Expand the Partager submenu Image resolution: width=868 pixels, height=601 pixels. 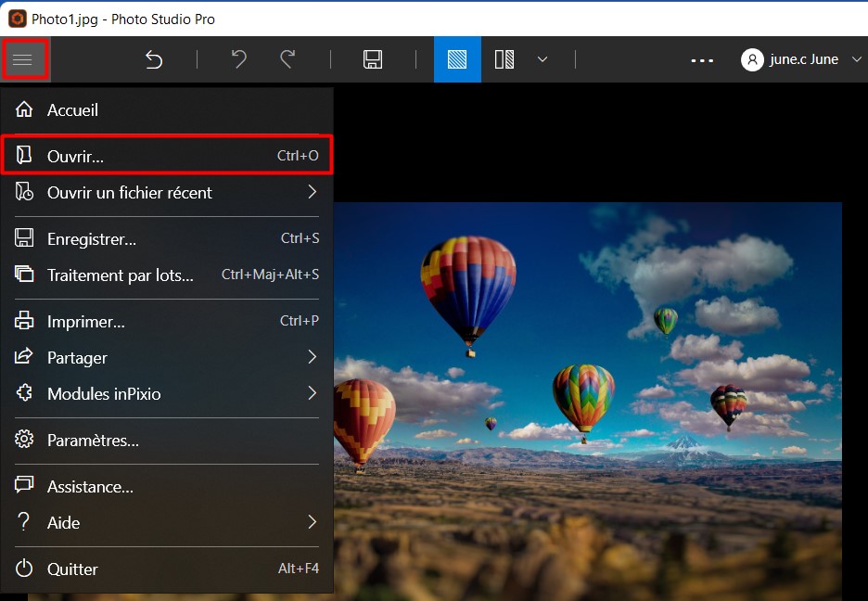pyautogui.click(x=167, y=357)
